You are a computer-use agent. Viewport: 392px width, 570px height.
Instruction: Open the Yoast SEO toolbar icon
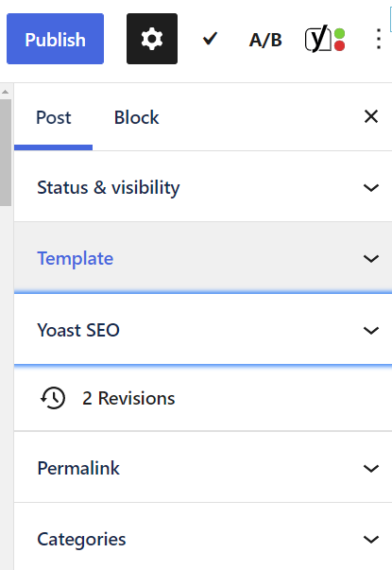click(x=325, y=39)
